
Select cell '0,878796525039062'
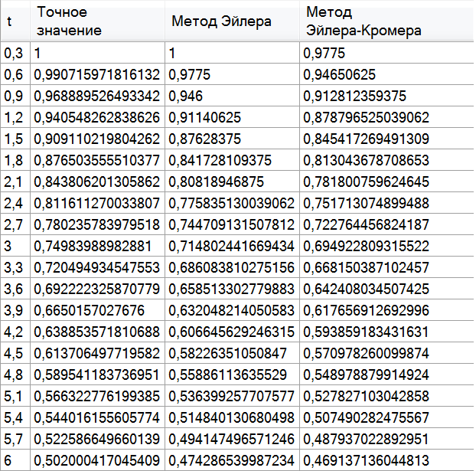387,117
